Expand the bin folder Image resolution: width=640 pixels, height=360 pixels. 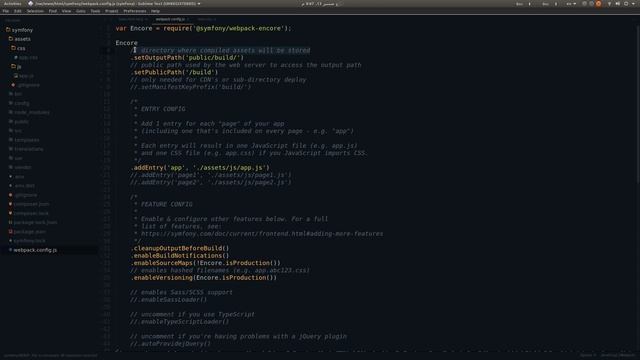coord(18,94)
